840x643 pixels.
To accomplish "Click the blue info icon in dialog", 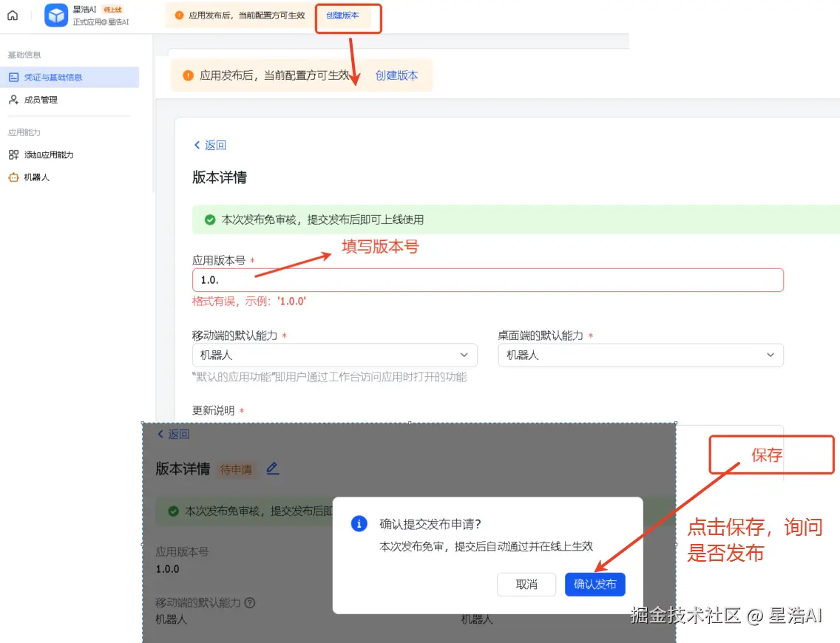I will tap(359, 523).
